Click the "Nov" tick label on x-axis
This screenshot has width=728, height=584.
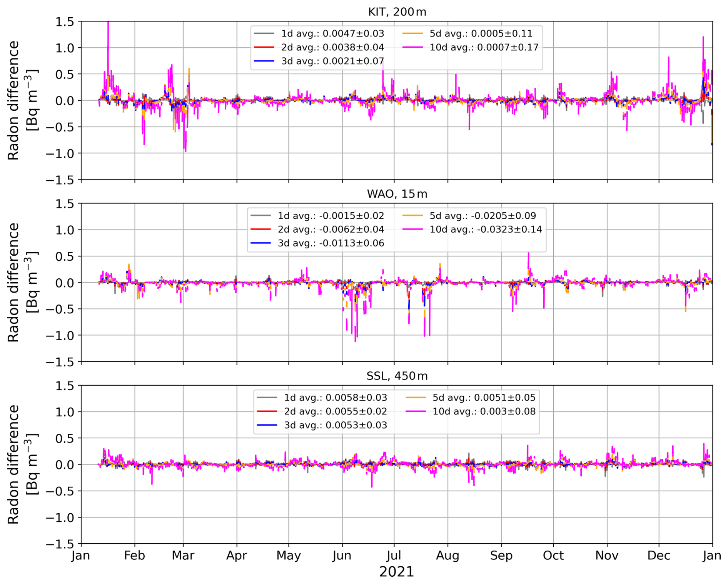click(606, 556)
